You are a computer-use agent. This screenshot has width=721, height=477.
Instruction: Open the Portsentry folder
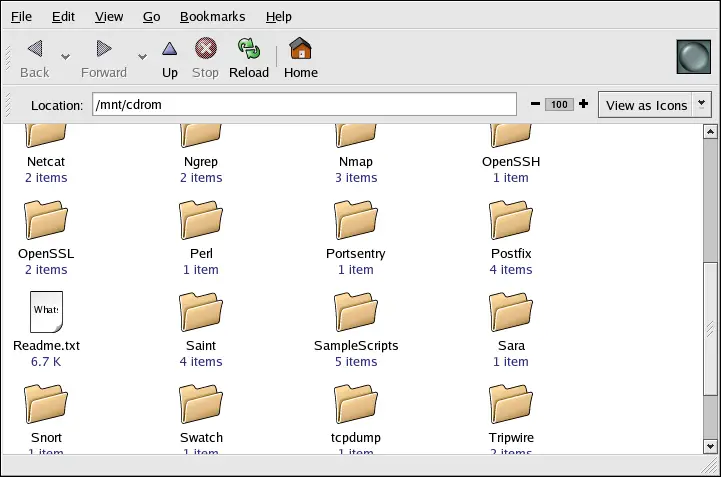[x=355, y=220]
